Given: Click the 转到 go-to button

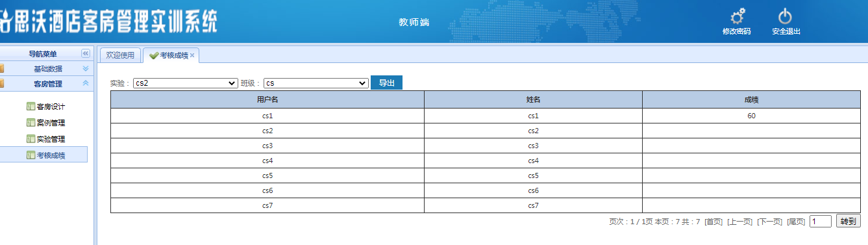Looking at the screenshot, I should click(x=849, y=221).
